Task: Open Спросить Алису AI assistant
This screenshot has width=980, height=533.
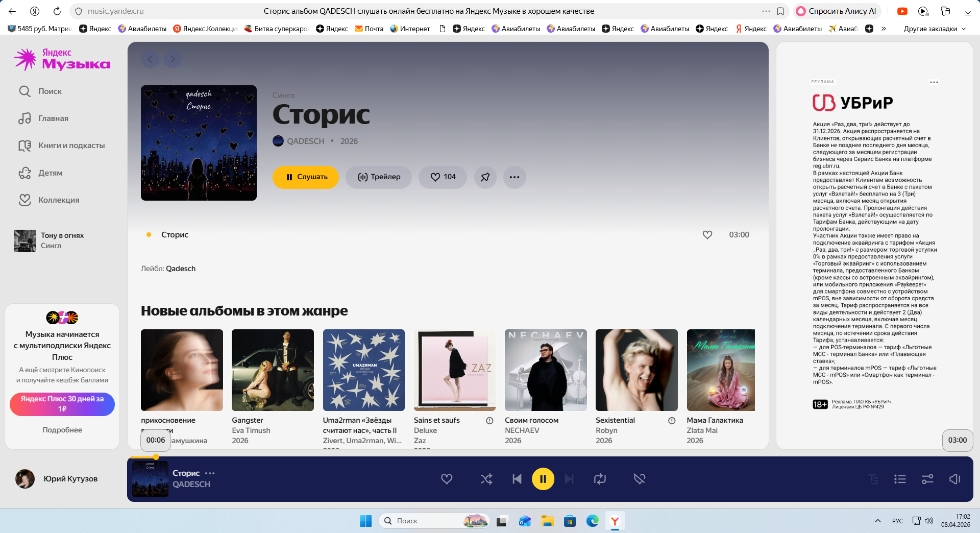Action: pyautogui.click(x=837, y=11)
